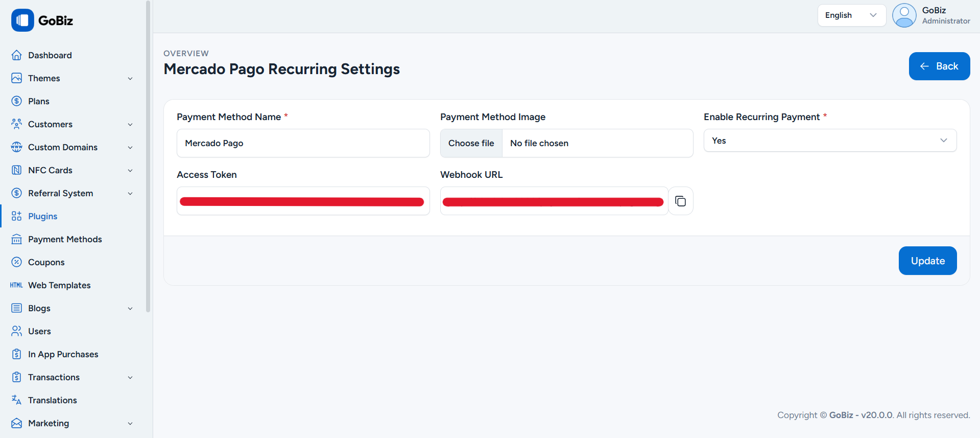Expand the Themes submenu chevron
The width and height of the screenshot is (980, 438).
pyautogui.click(x=130, y=79)
